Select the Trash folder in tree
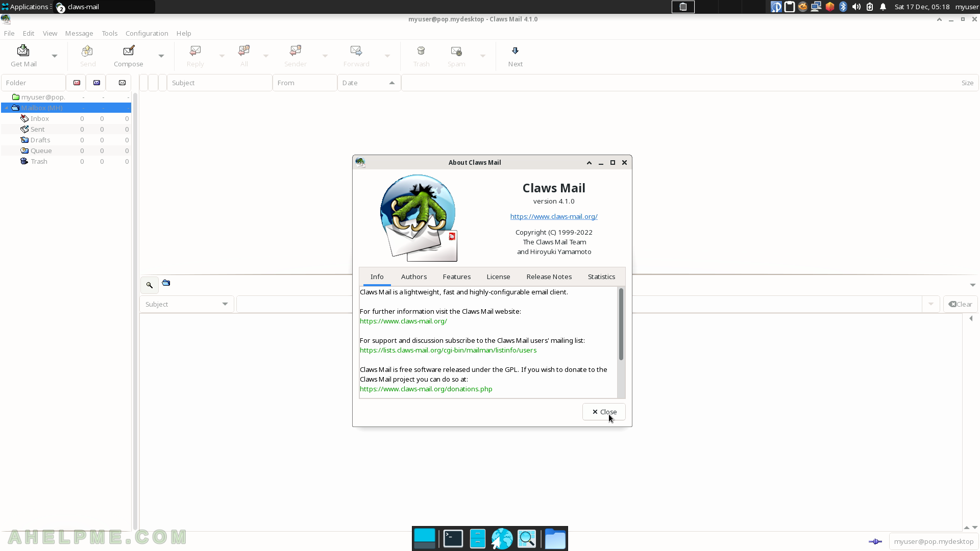 [x=66, y=161]
